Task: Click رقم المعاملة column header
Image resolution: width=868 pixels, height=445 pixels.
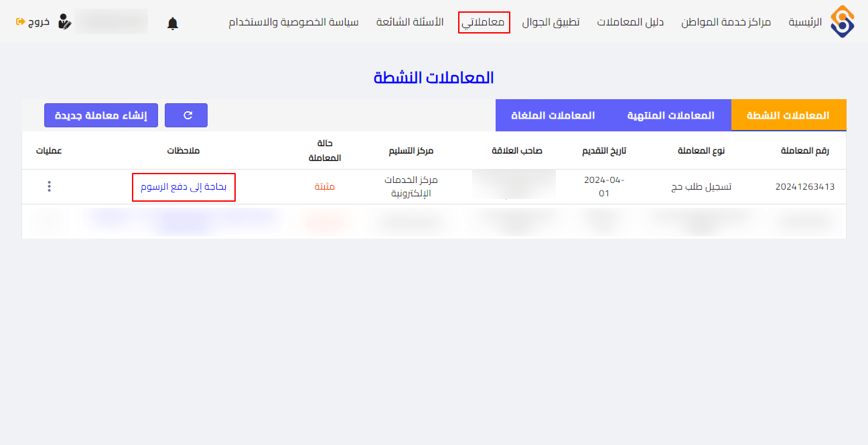Action: point(805,151)
